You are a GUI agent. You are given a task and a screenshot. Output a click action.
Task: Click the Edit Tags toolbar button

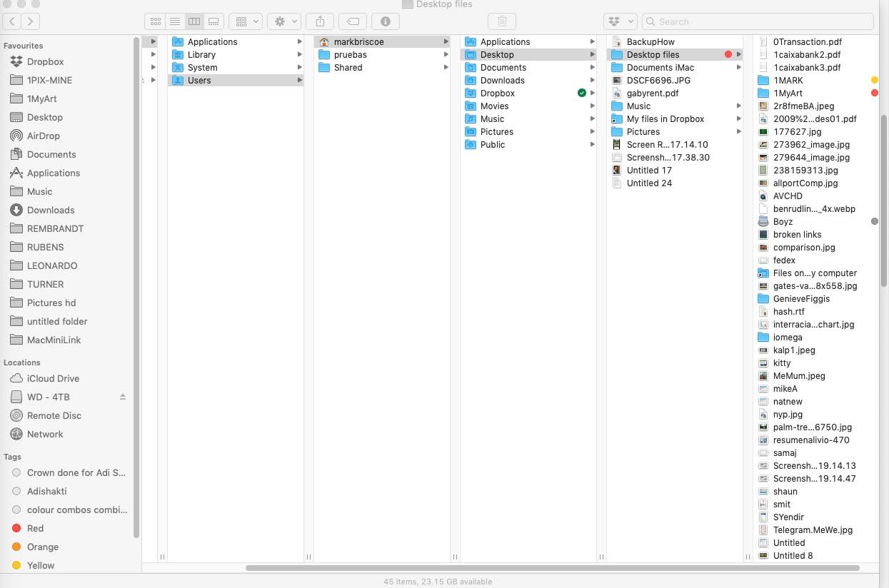pos(352,21)
